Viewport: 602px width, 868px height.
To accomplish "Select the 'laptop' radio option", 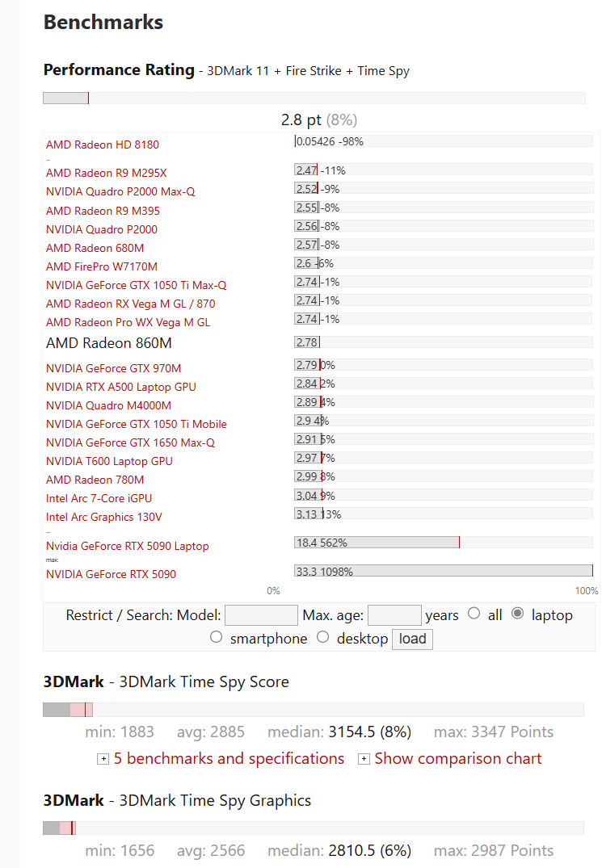I will [x=517, y=614].
